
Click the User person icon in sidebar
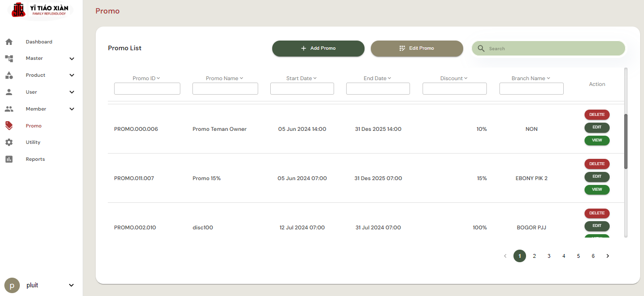tap(9, 92)
